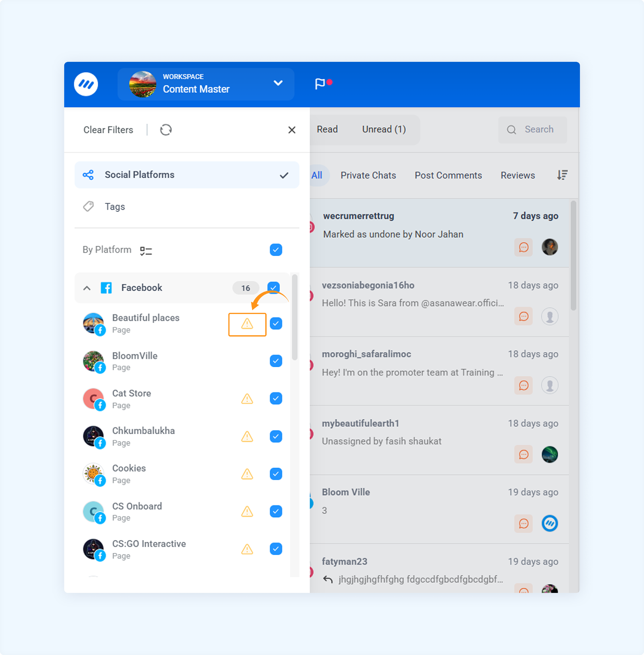Click the accounts list scrollbar
The image size is (644, 655).
[295, 317]
